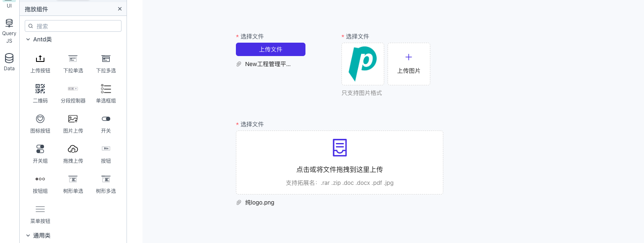The image size is (644, 243).
Task: Click the paperclip icon beside 纯logo.png
Action: (x=239, y=202)
